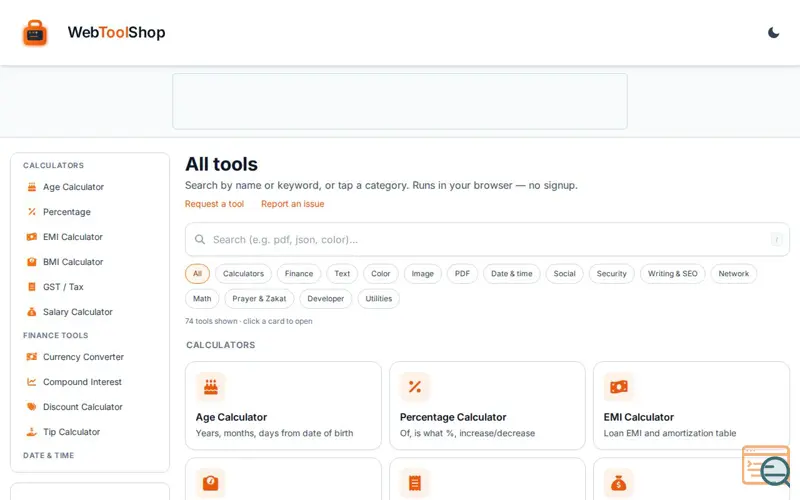Open Percentage link in the sidebar
Viewport: 800px width, 500px height.
(x=67, y=212)
